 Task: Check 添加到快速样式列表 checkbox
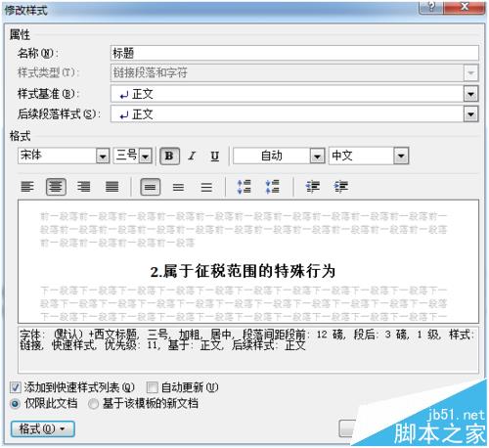16,387
